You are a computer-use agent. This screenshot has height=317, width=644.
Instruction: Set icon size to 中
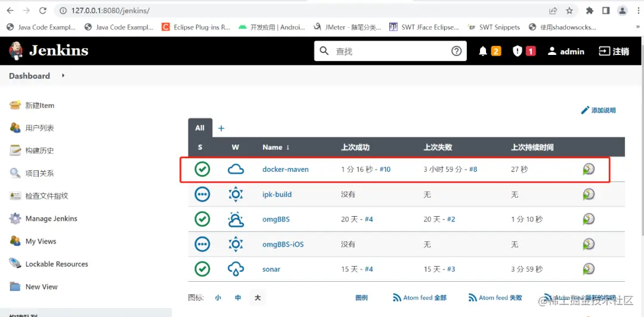point(238,298)
